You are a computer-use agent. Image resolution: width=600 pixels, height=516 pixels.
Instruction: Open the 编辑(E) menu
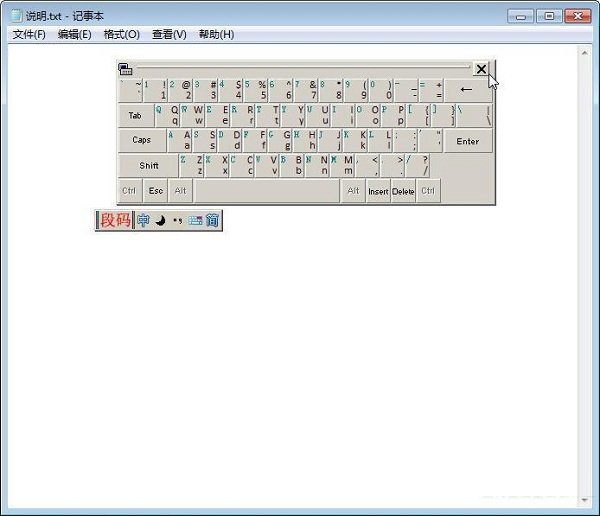click(74, 34)
